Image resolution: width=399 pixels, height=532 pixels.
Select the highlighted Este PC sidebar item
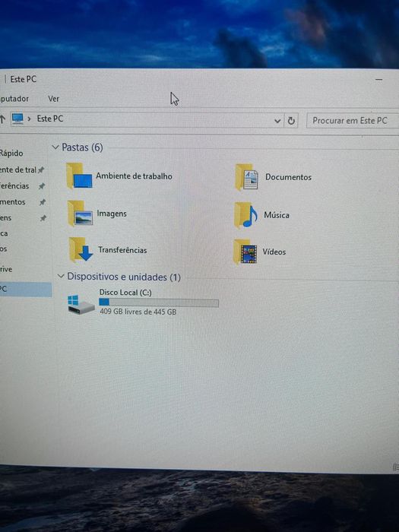click(x=26, y=290)
